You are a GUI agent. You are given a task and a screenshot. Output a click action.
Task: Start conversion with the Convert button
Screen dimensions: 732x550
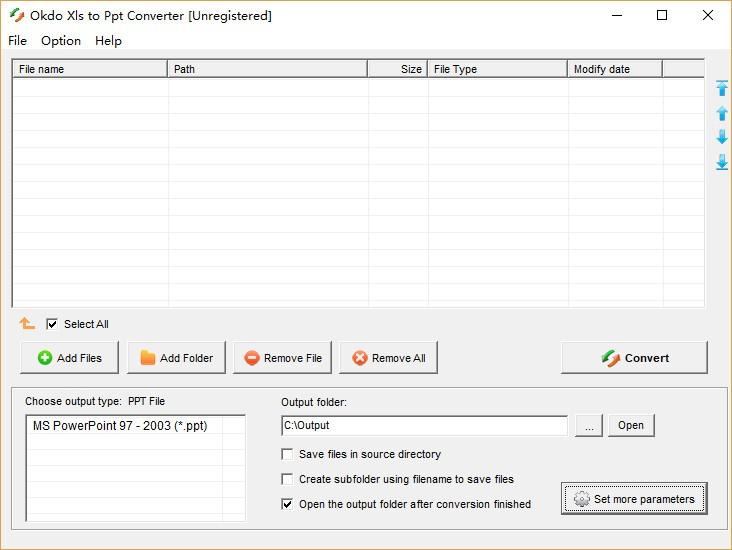pos(634,358)
